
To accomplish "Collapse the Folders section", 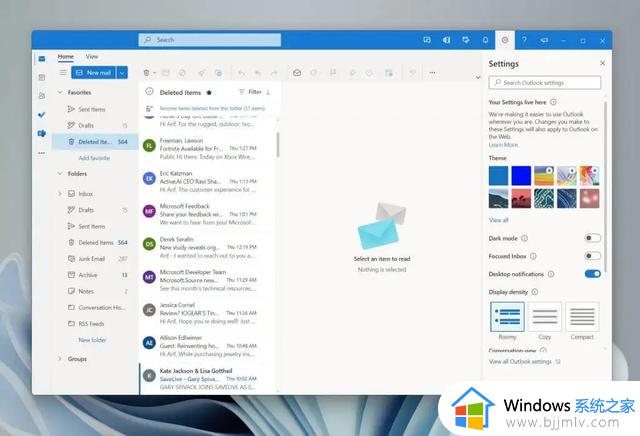I will (x=60, y=174).
